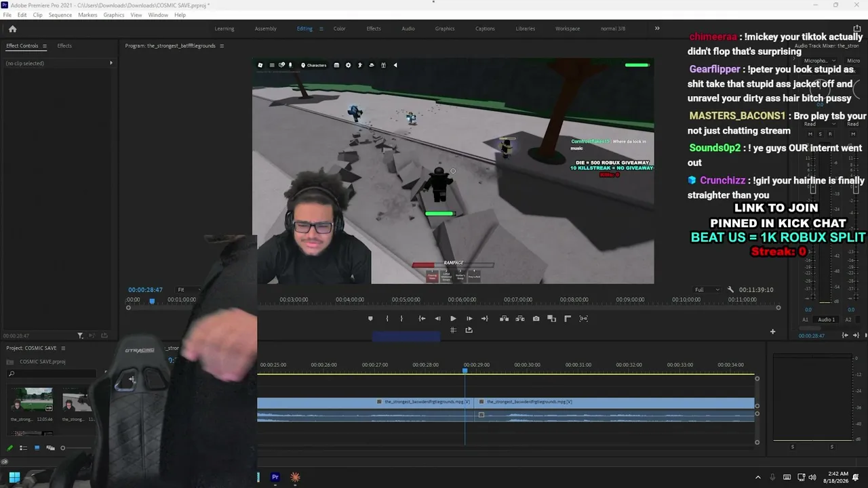Expand the no clip selected arrow
The image size is (868, 488).
(x=111, y=63)
